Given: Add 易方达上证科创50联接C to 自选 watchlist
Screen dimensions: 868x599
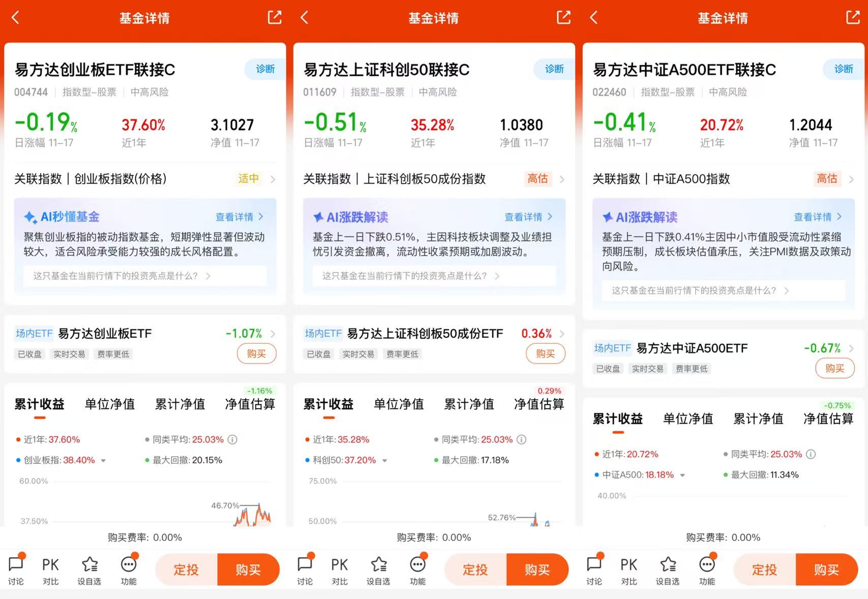Looking at the screenshot, I should (x=379, y=571).
